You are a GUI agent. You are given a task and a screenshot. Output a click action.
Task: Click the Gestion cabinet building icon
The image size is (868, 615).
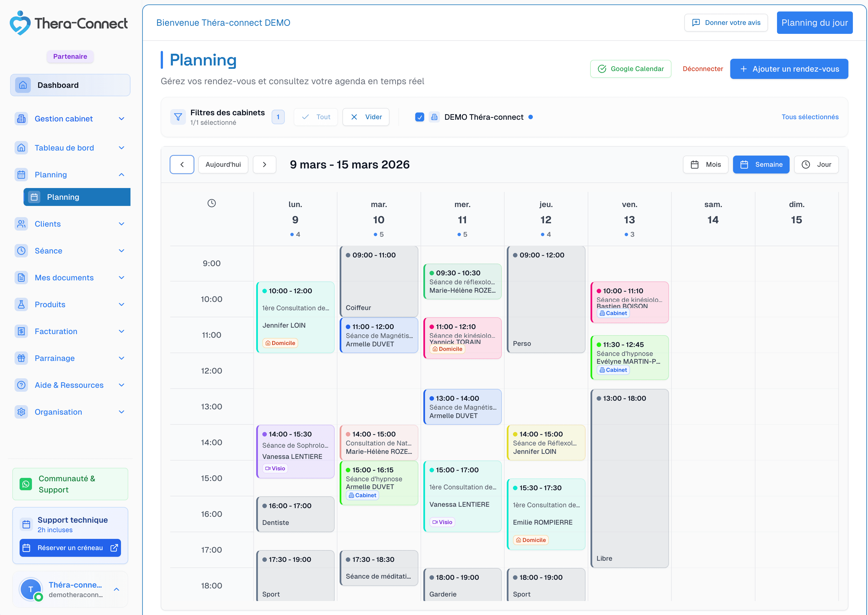click(22, 119)
